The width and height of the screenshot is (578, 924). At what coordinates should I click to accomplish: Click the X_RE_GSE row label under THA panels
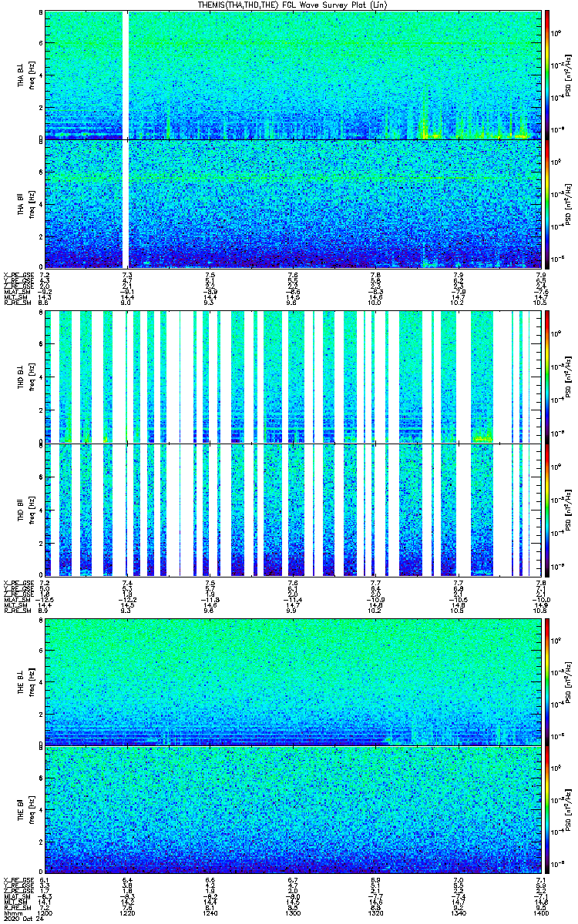click(x=17, y=274)
